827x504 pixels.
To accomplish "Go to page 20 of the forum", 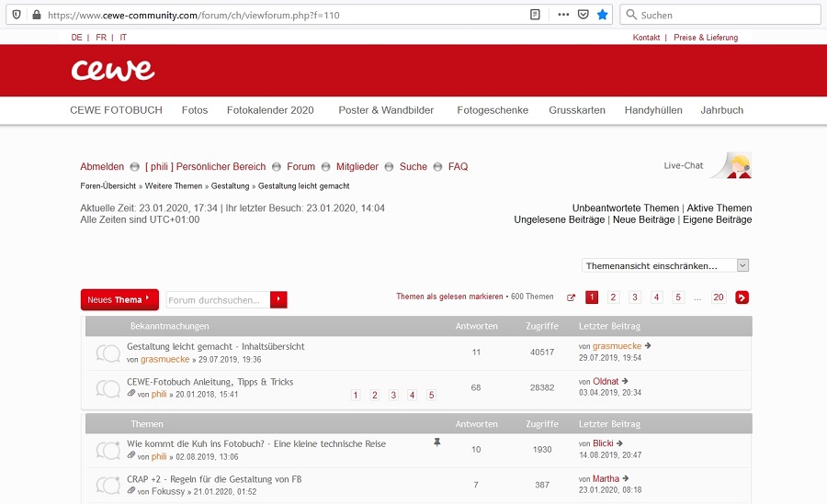I will tap(718, 297).
